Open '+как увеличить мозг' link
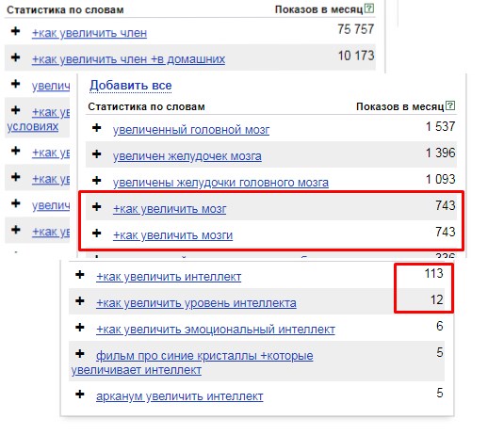The image size is (504, 435). 170,209
